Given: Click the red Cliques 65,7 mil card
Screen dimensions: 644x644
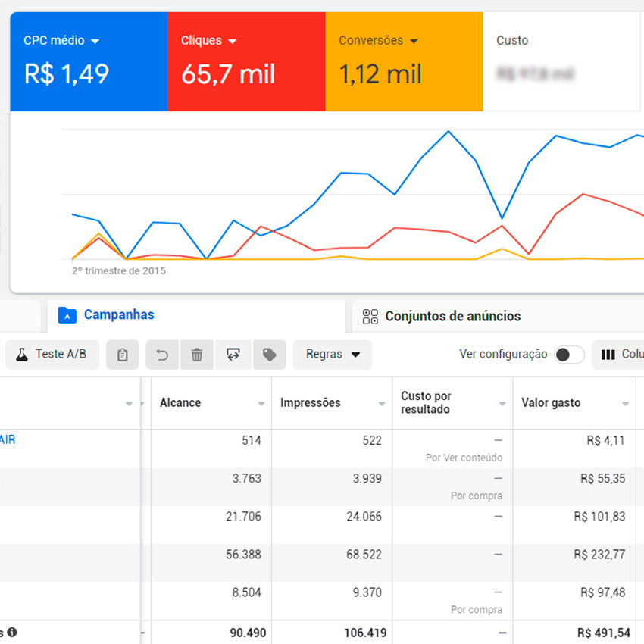Looking at the screenshot, I should point(246,61).
